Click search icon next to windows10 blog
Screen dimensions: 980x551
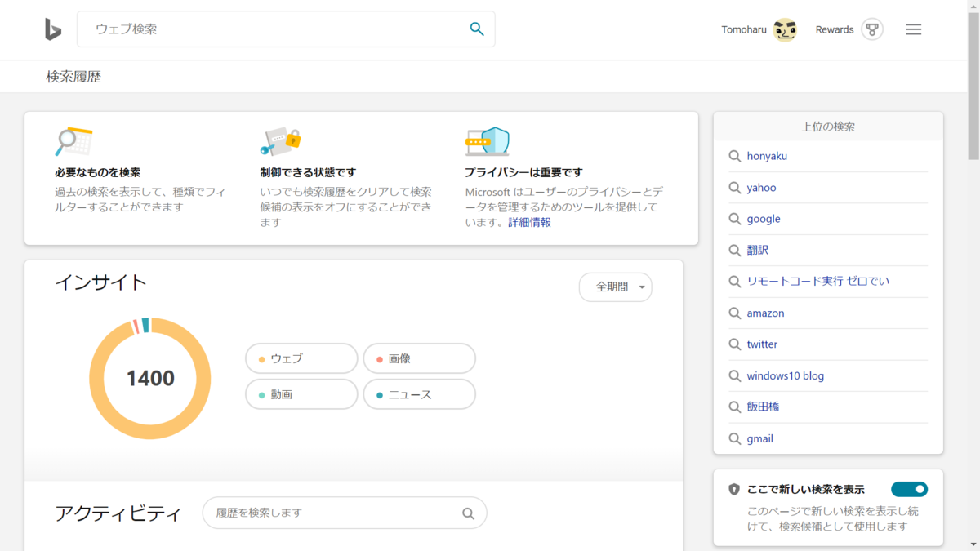pyautogui.click(x=734, y=375)
